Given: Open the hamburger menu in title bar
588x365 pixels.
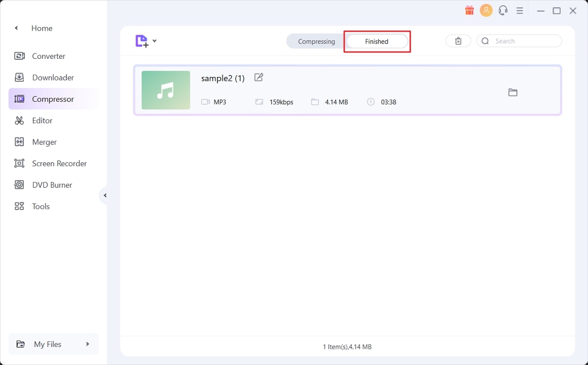Looking at the screenshot, I should point(520,10).
